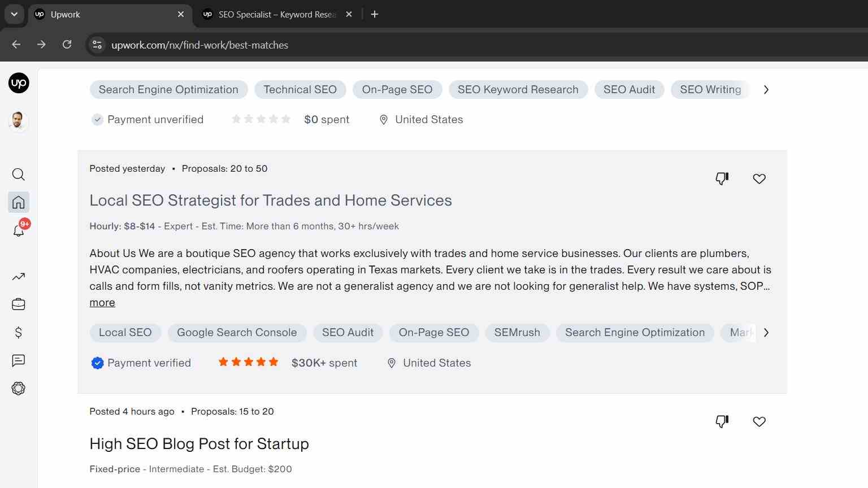Expand skill tags after SEO Writing chevron
This screenshot has height=488, width=868.
(x=766, y=90)
